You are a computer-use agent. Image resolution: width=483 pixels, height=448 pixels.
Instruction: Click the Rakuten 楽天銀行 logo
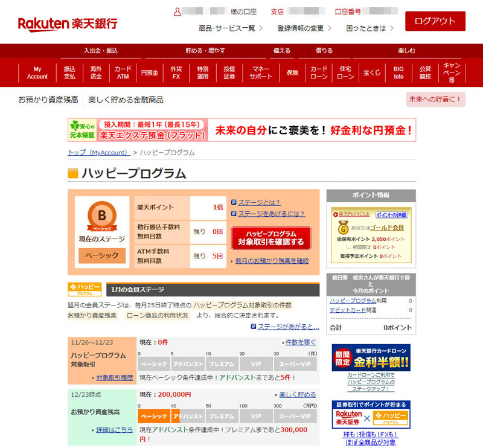[68, 24]
